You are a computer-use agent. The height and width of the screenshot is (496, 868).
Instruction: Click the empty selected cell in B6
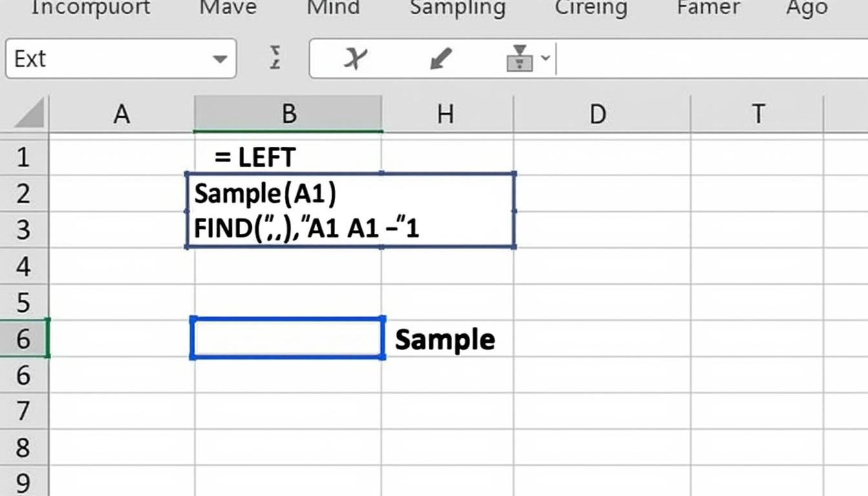coord(287,338)
